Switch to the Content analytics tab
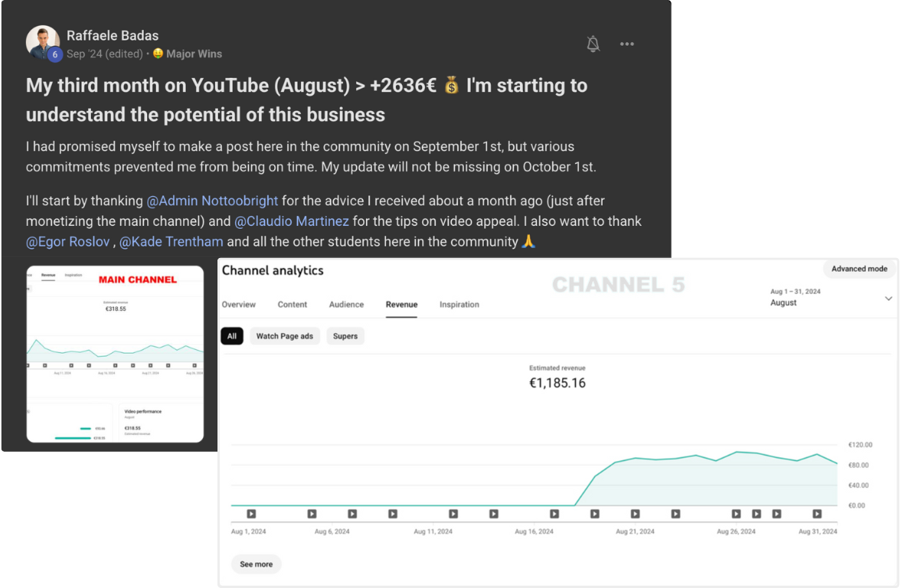 292,305
